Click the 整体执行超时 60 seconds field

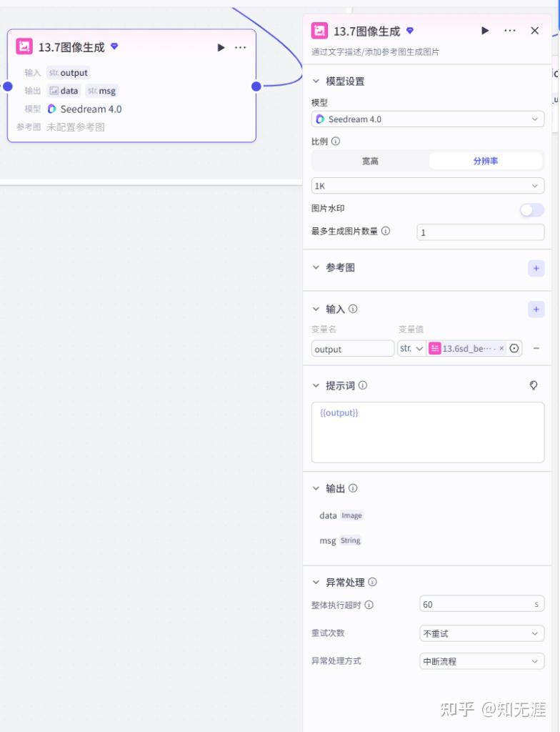tap(481, 604)
